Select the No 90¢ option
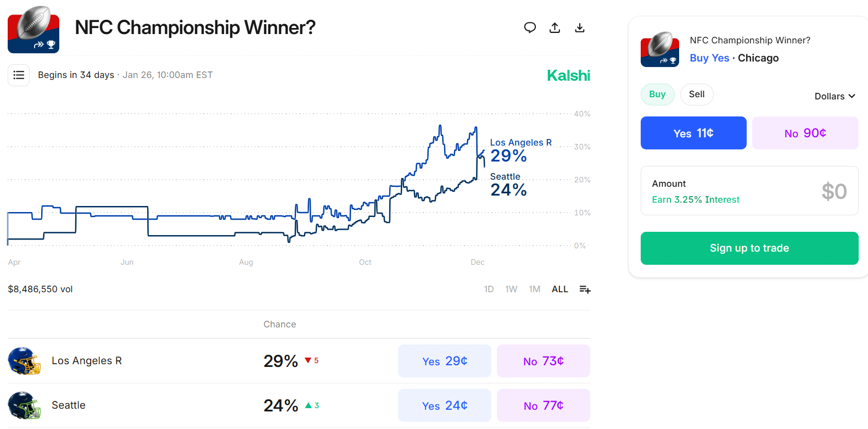This screenshot has width=868, height=429. coord(805,133)
